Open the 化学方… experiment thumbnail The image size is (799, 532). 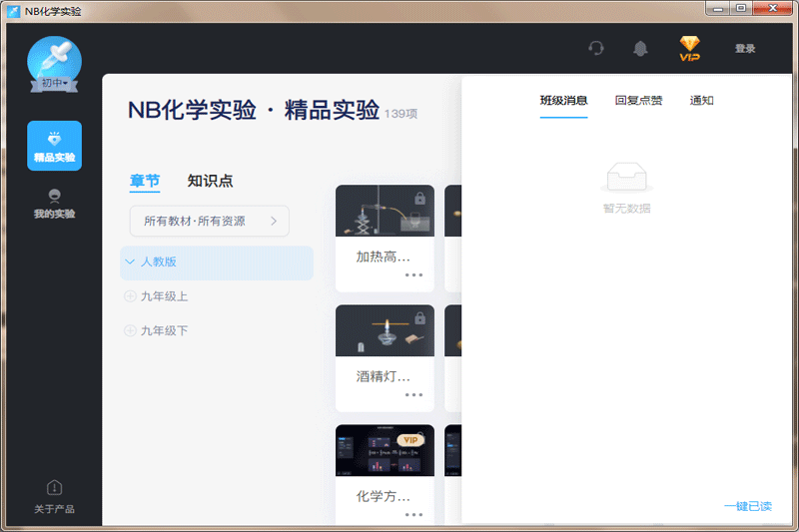point(385,450)
